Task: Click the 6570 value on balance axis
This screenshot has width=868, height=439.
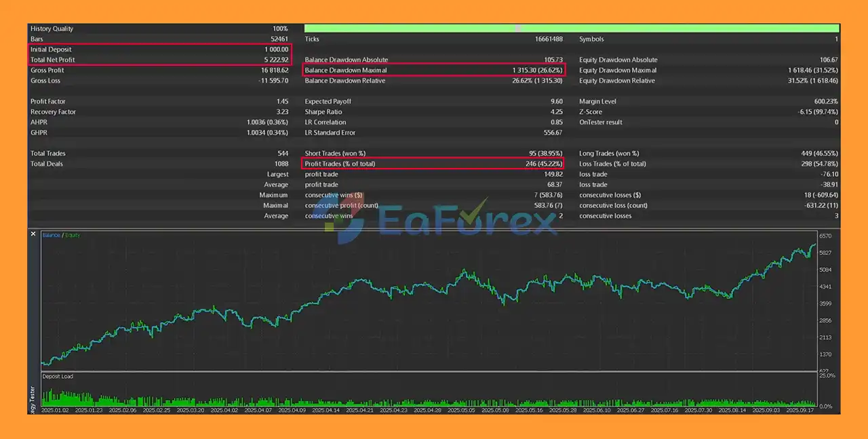Action: click(825, 236)
